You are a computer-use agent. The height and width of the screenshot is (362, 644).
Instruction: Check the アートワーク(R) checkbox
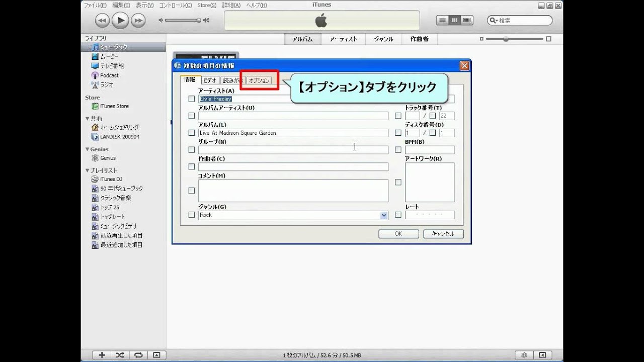tap(398, 182)
